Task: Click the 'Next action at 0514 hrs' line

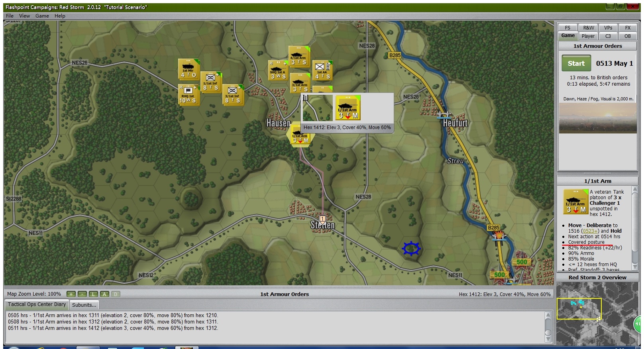Action: (x=594, y=237)
